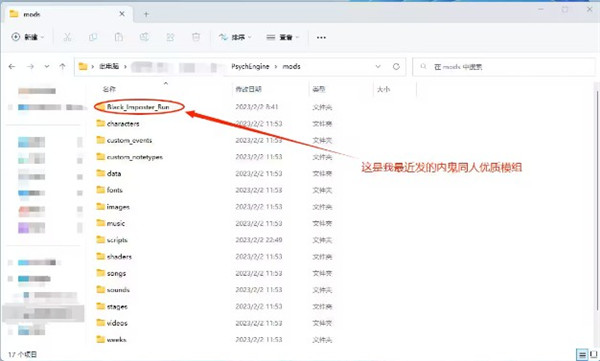Click the Copy icon in toolbar
The height and width of the screenshot is (361, 600).
coord(93,37)
